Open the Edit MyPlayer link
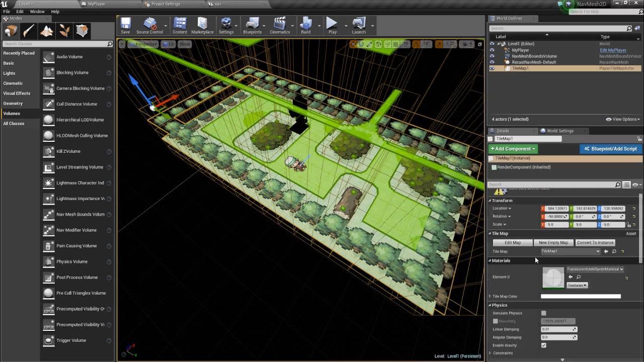The height and width of the screenshot is (362, 644). pyautogui.click(x=613, y=50)
